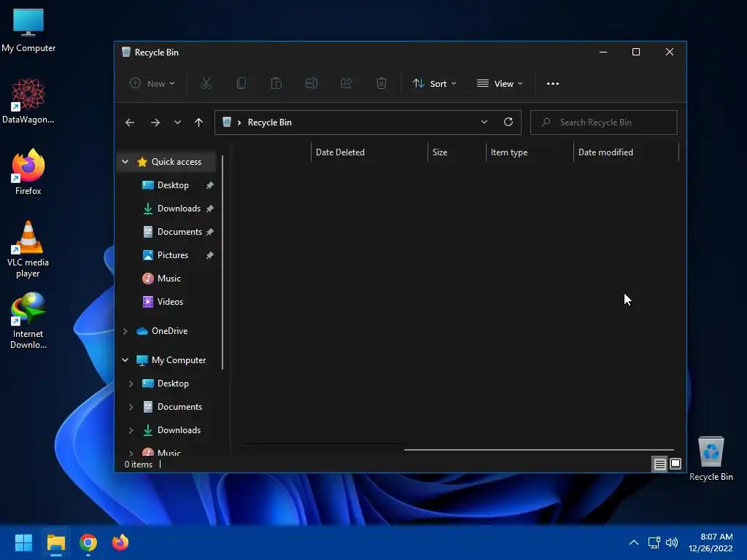Image resolution: width=747 pixels, height=560 pixels.
Task: Expand Desktop under My Computer
Action: point(131,384)
